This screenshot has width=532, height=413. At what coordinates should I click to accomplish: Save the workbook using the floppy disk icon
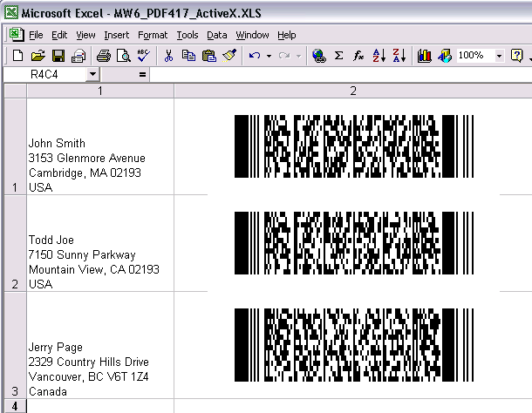coord(58,56)
